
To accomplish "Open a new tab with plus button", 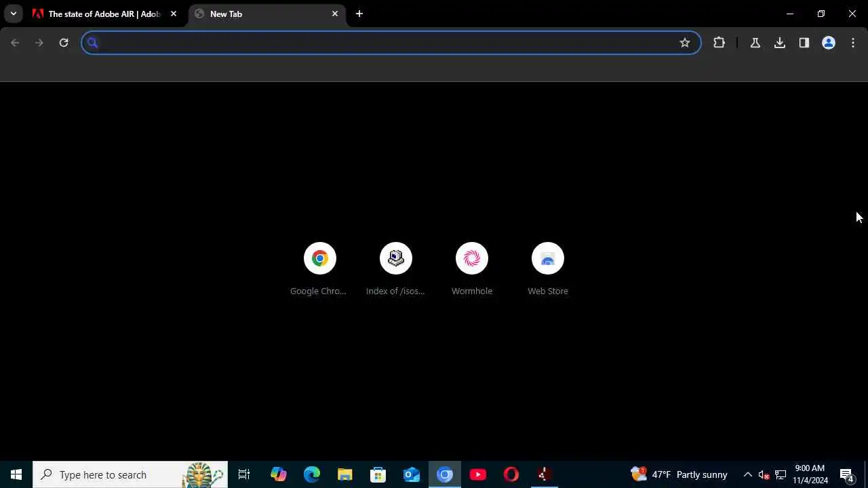I will [359, 14].
